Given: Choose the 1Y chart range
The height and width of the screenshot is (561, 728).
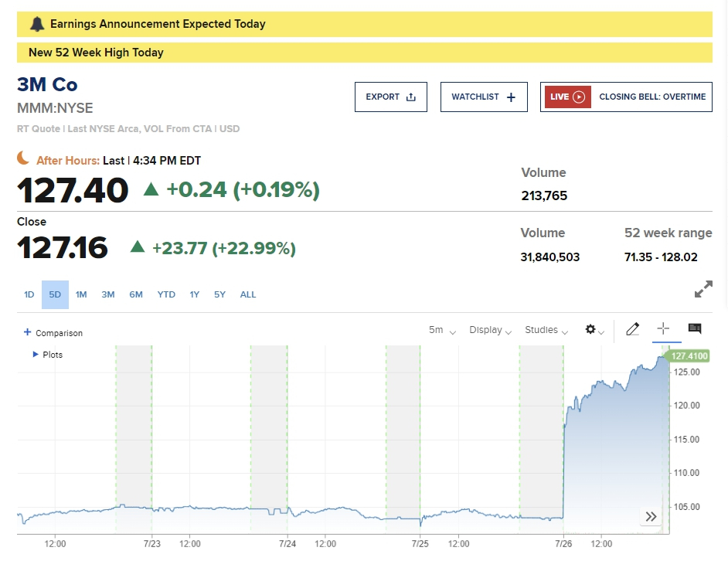Looking at the screenshot, I should pos(195,294).
